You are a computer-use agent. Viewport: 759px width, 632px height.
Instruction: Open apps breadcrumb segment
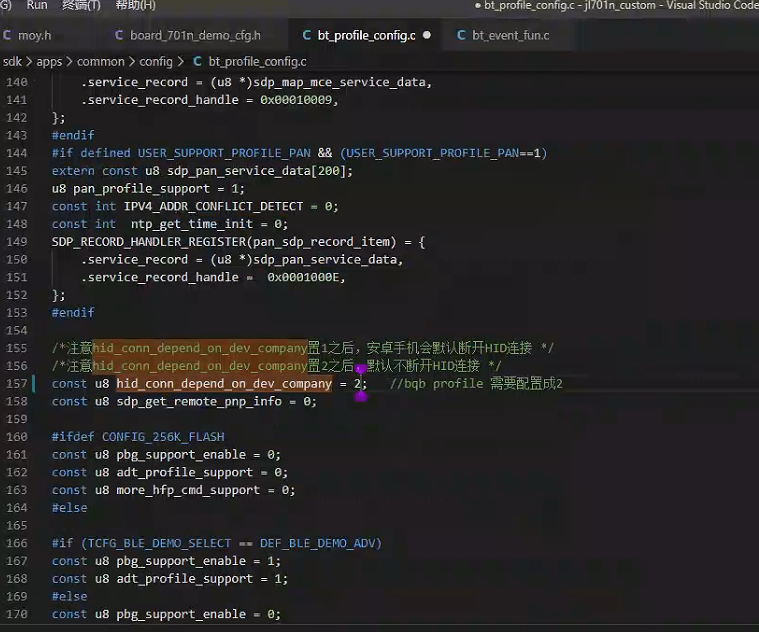[49, 61]
